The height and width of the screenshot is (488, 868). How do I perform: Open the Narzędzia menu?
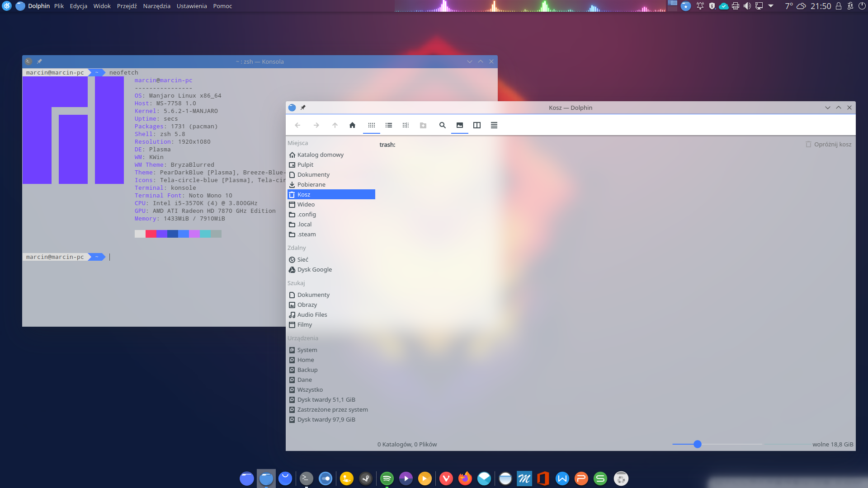(x=157, y=6)
